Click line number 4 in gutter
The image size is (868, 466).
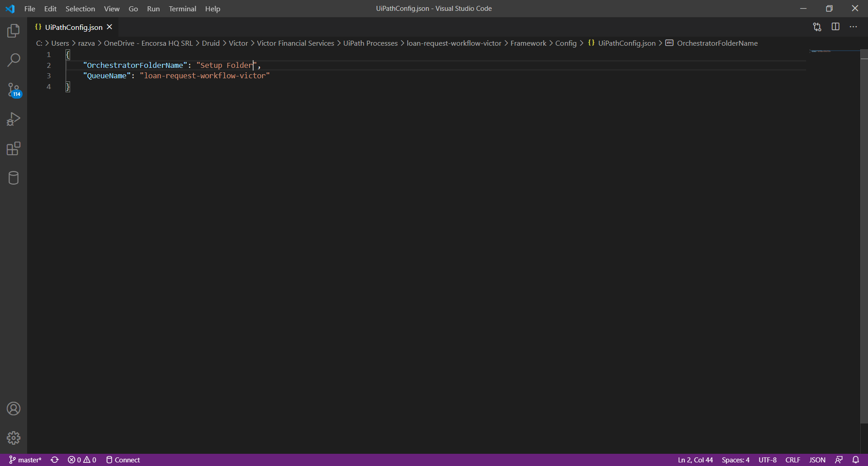coord(49,86)
